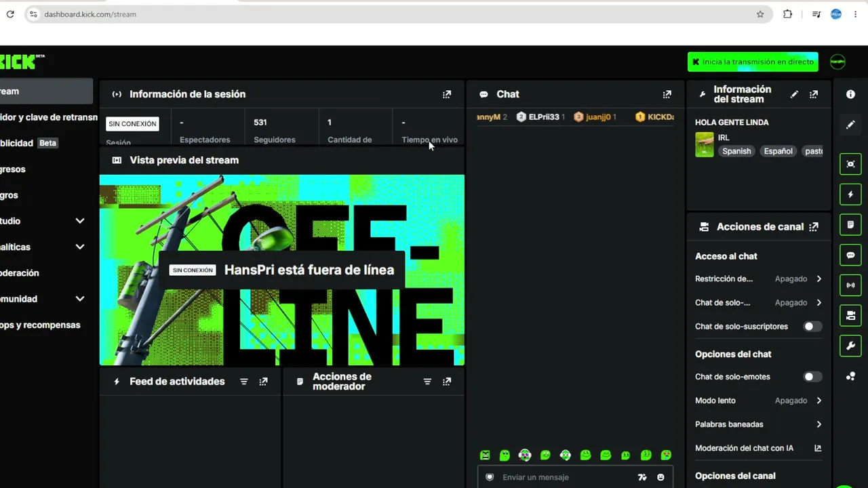Click the info icon in the right sidebar
868x488 pixels.
(850, 94)
